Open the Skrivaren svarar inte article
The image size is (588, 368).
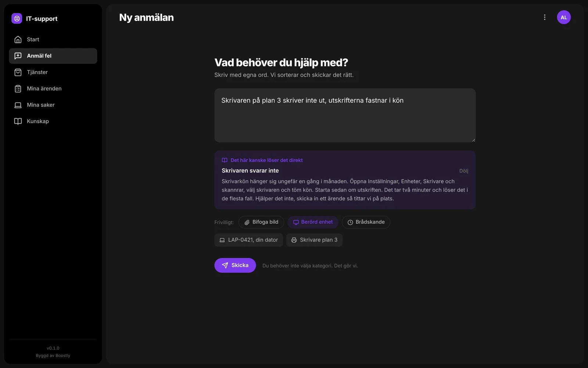coord(250,171)
